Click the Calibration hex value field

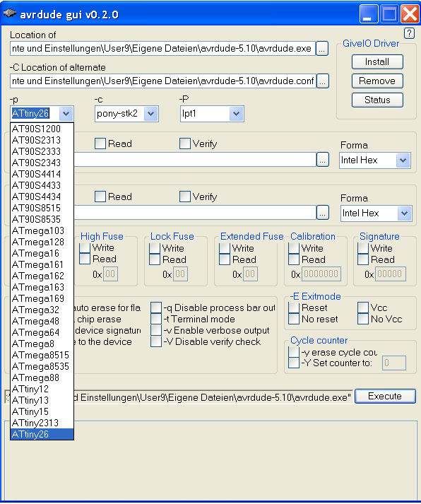click(321, 274)
